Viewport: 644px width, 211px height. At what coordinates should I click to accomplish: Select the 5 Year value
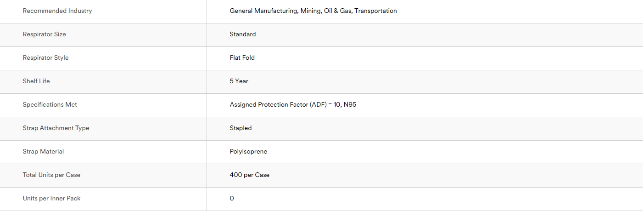click(x=239, y=81)
